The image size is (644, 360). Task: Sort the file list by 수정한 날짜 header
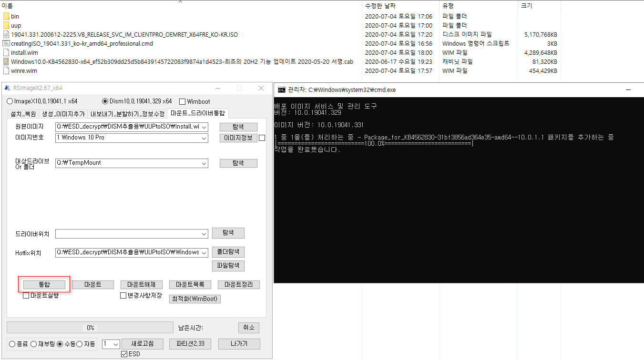click(380, 6)
